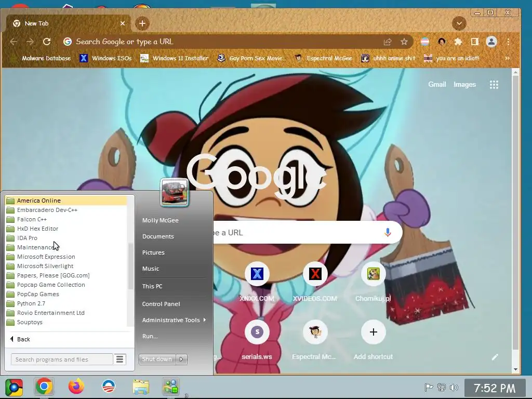Share this page icon in address bar
The image size is (532, 399).
click(x=387, y=42)
